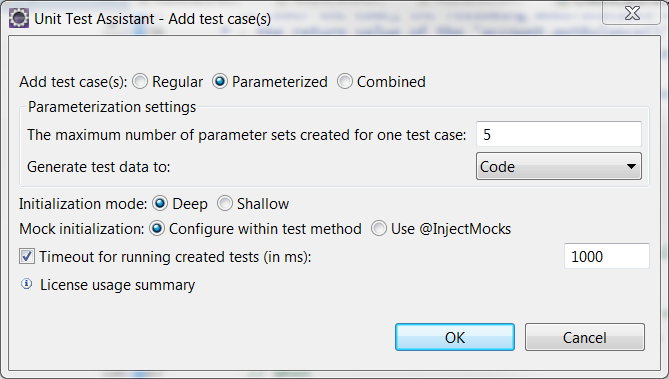Choose Use @InjectMocks option
669x379 pixels.
(x=379, y=229)
